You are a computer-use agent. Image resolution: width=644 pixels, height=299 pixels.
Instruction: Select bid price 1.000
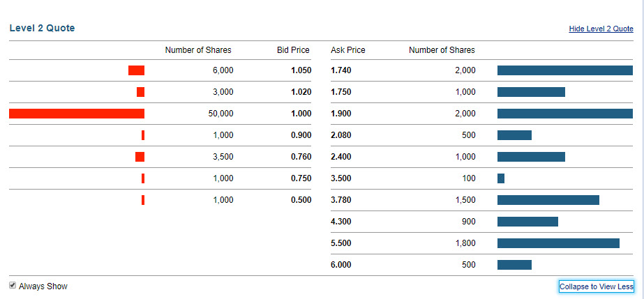pyautogui.click(x=301, y=114)
